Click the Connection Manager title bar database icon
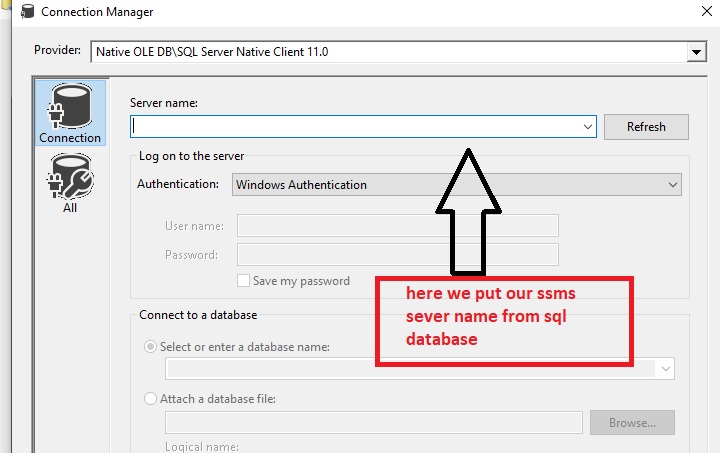720x453 pixels. click(x=28, y=11)
